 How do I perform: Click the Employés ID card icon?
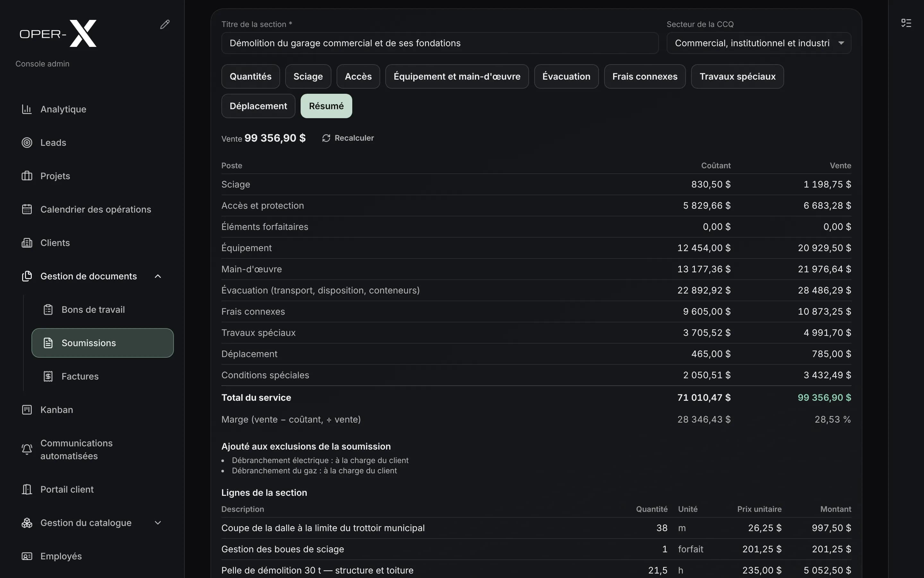(27, 556)
